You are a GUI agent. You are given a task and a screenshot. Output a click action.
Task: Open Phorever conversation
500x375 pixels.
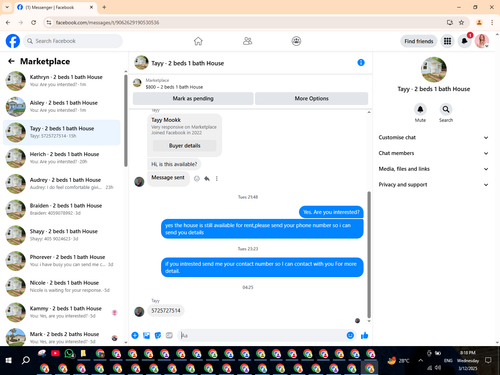click(62, 260)
